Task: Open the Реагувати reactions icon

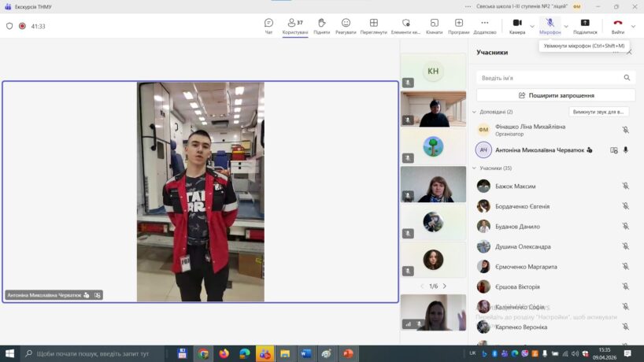Action: point(346,25)
